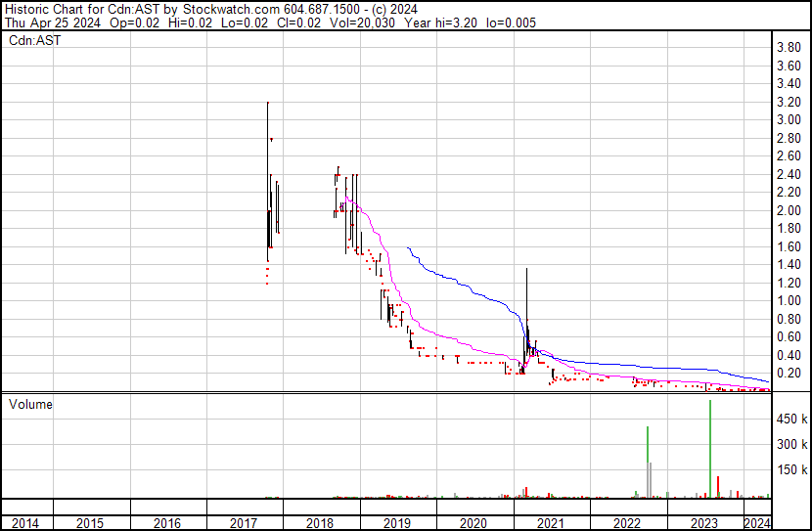The height and width of the screenshot is (531, 812).
Task: Click the 0.20 price axis label
Action: [x=789, y=374]
